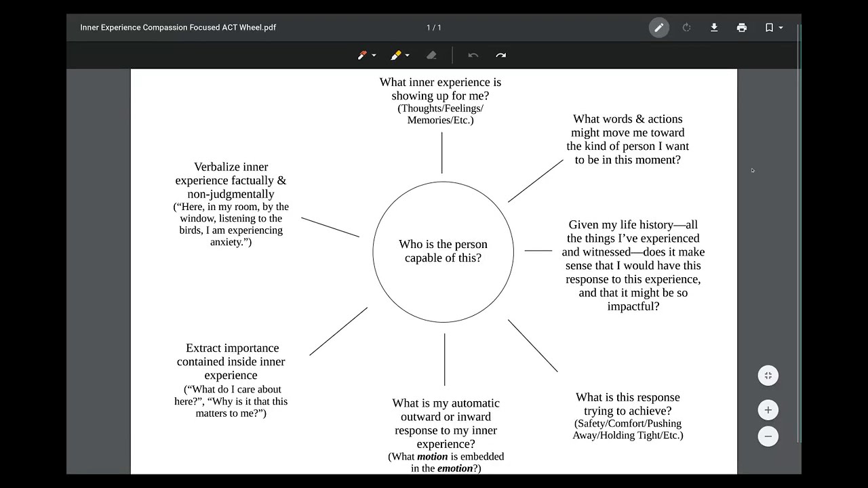Click "Extract importance contained inside inner experience"
Screen dimensions: 868x488
[x=231, y=361]
